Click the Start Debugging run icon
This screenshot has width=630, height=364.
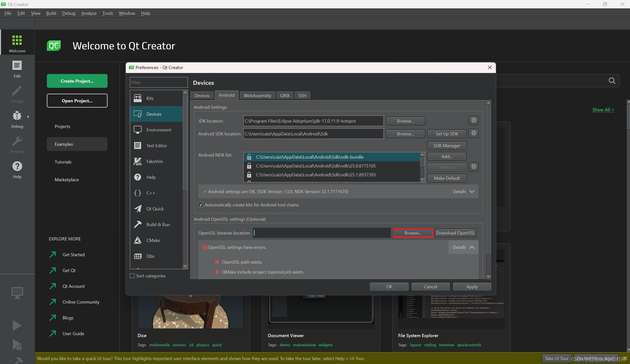[17, 345]
